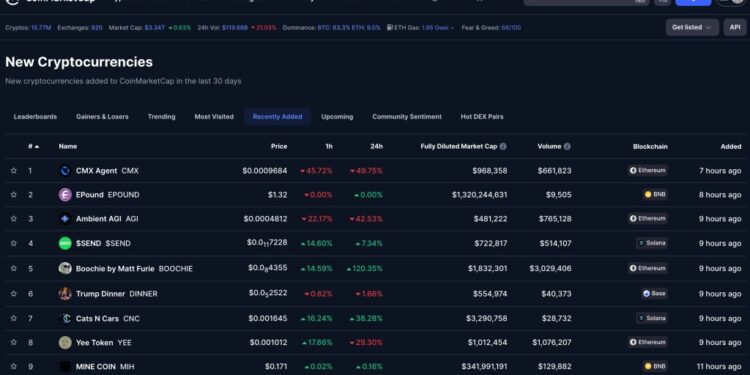Star CMX Agent in the watchlist
The height and width of the screenshot is (375, 750).
[x=13, y=171]
